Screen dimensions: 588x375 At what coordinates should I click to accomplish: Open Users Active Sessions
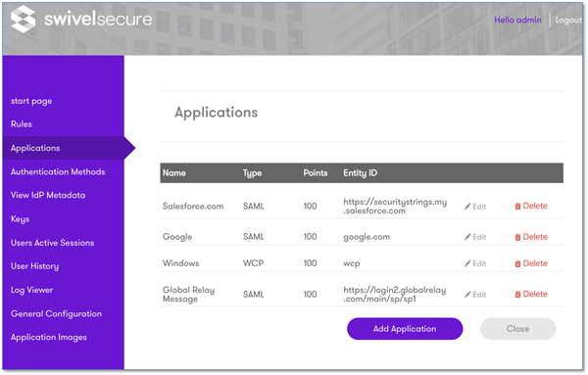[x=52, y=243]
